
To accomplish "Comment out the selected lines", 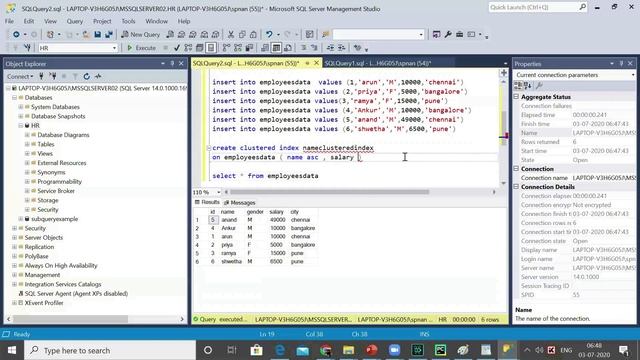I will (x=303, y=48).
